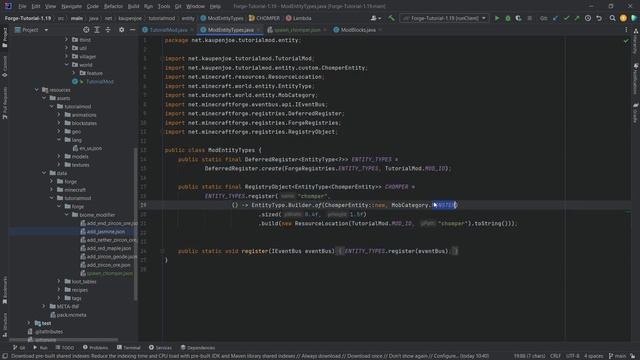The width and height of the screenshot is (640, 360).
Task: Select add_zircon_geode.json file
Action: pyautogui.click(x=109, y=256)
